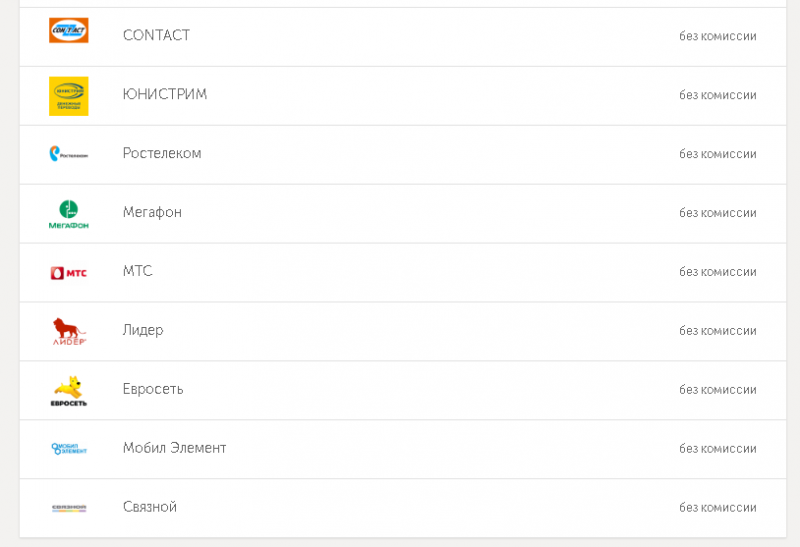The height and width of the screenshot is (547, 800).
Task: Click the yellow Юнистрим logo icon
Action: 68,96
